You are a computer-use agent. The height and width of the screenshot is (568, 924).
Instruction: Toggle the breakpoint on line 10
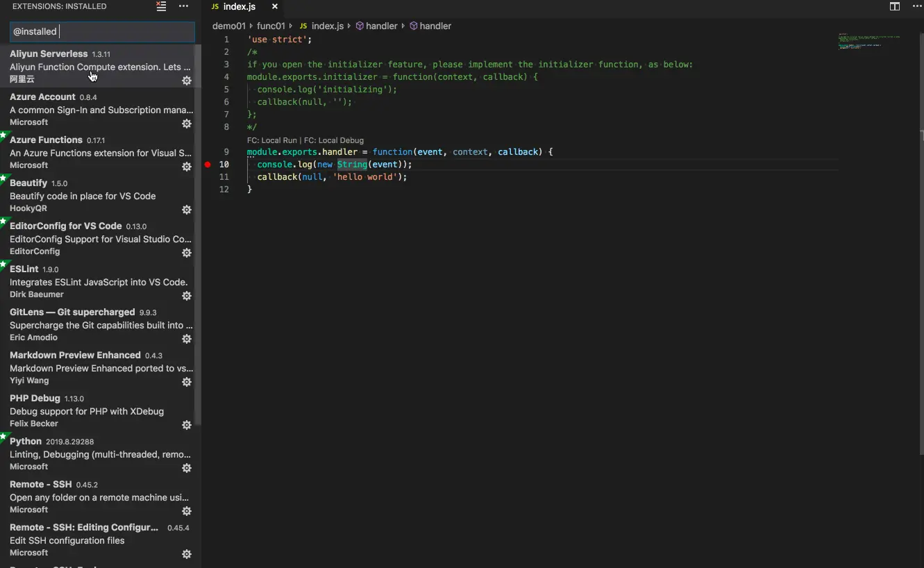208,165
